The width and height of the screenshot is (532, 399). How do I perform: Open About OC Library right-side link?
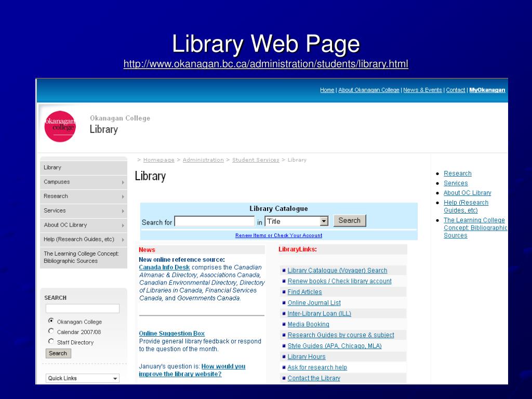tap(467, 193)
